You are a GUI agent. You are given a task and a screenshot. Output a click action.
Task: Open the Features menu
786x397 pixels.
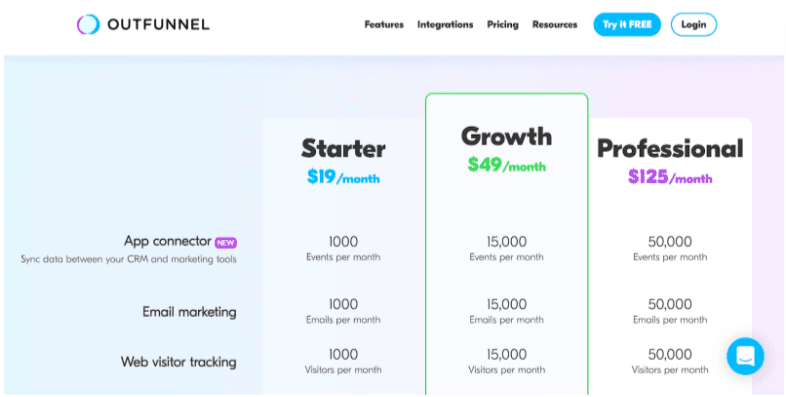click(384, 25)
